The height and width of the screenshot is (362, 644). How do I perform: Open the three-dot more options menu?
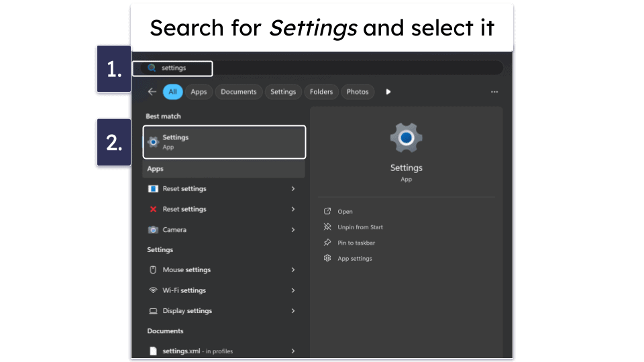click(x=494, y=92)
